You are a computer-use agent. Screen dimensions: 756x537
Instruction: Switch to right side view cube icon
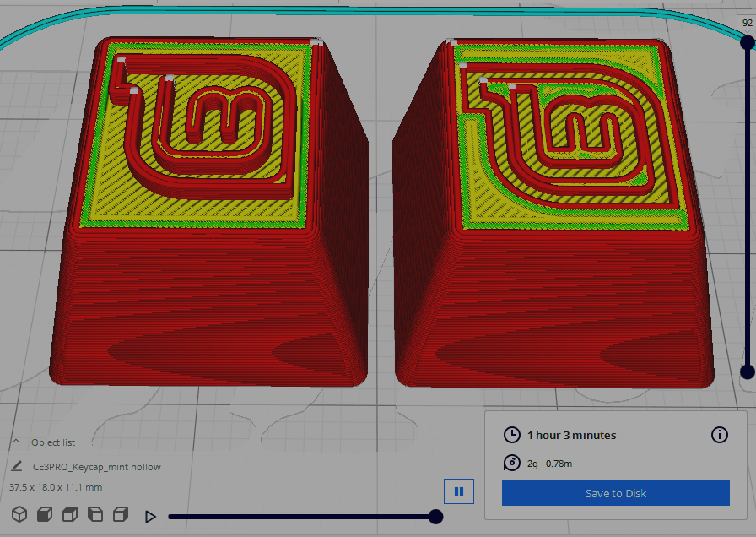121,514
